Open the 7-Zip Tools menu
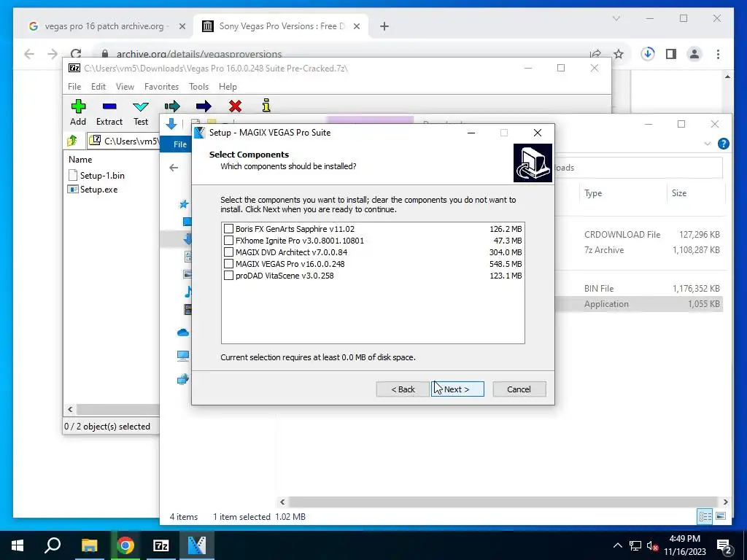This screenshot has width=747, height=560. pyautogui.click(x=198, y=87)
